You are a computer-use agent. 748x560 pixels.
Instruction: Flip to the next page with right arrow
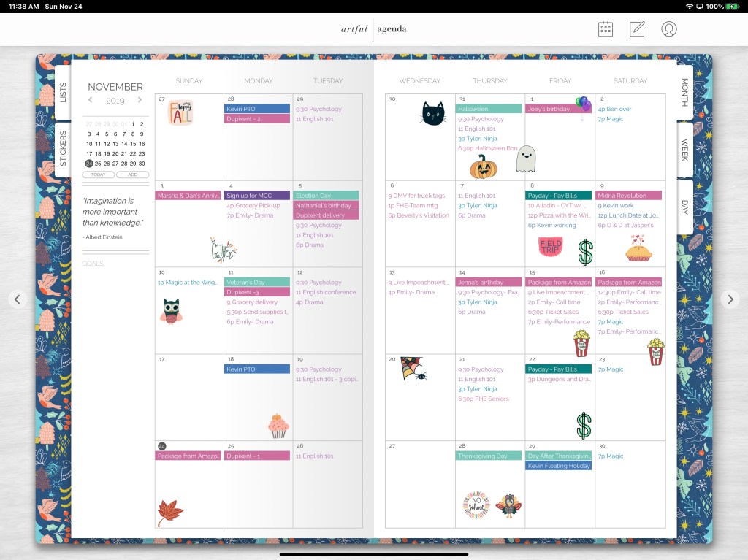pyautogui.click(x=730, y=299)
